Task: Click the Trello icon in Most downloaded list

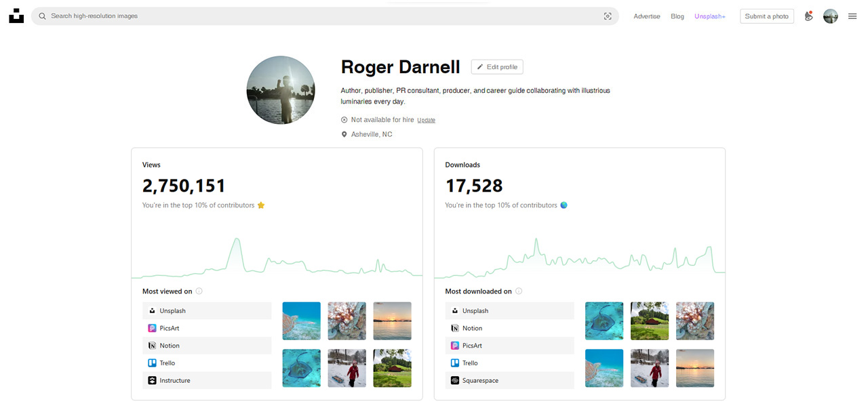Action: coord(455,363)
